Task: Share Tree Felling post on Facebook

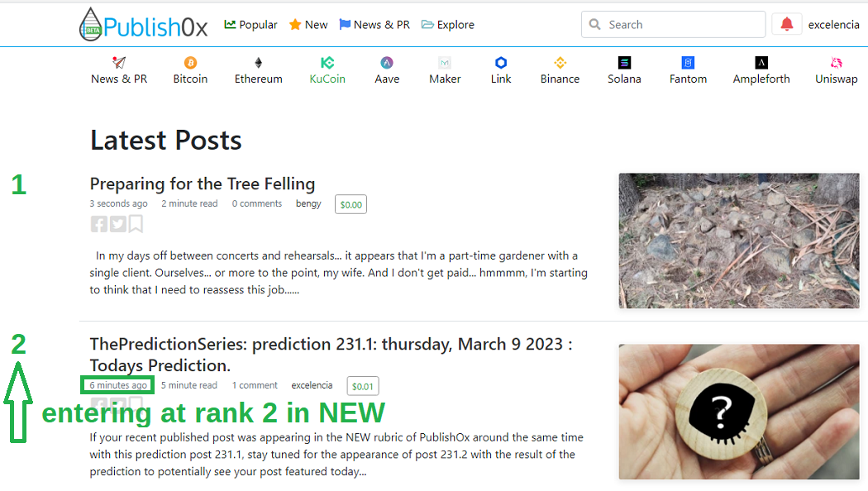Action: coord(99,224)
